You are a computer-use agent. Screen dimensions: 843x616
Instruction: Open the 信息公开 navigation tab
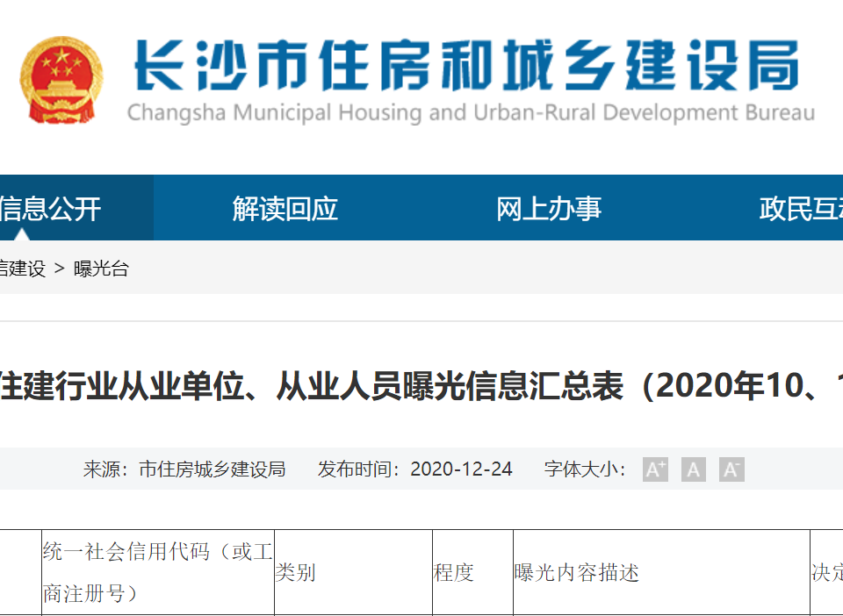pyautogui.click(x=53, y=209)
